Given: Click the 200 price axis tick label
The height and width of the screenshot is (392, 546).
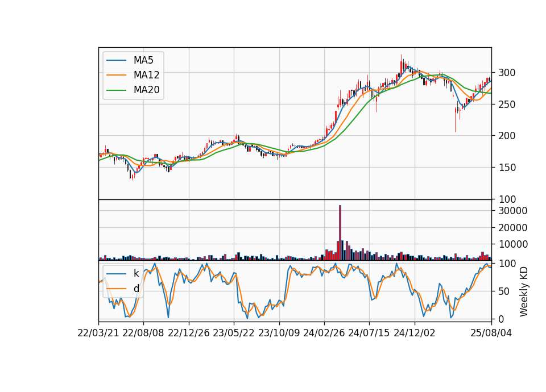Looking at the screenshot, I should pyautogui.click(x=507, y=136).
